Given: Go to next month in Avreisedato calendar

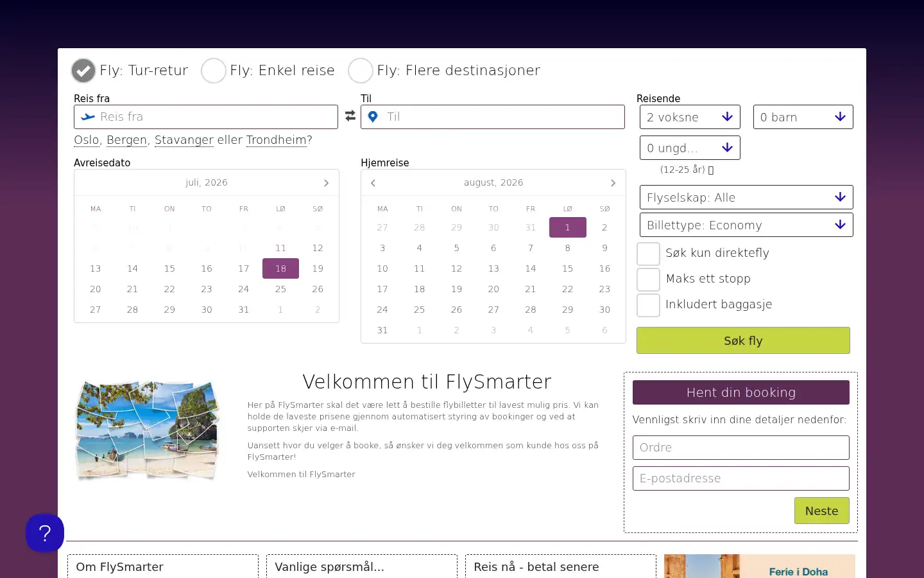Looking at the screenshot, I should pyautogui.click(x=326, y=183).
